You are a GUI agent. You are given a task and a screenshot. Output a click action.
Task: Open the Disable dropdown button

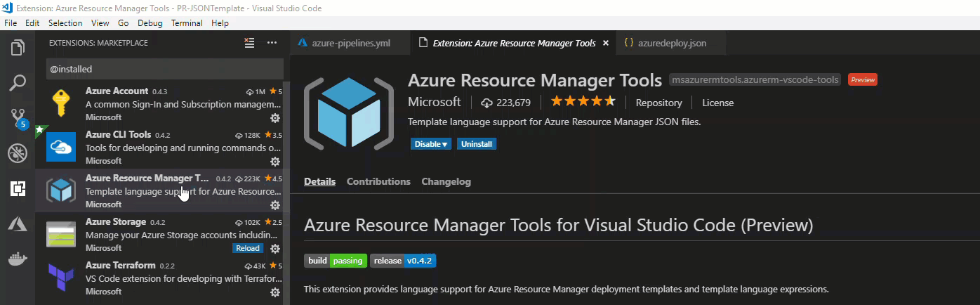tap(431, 144)
